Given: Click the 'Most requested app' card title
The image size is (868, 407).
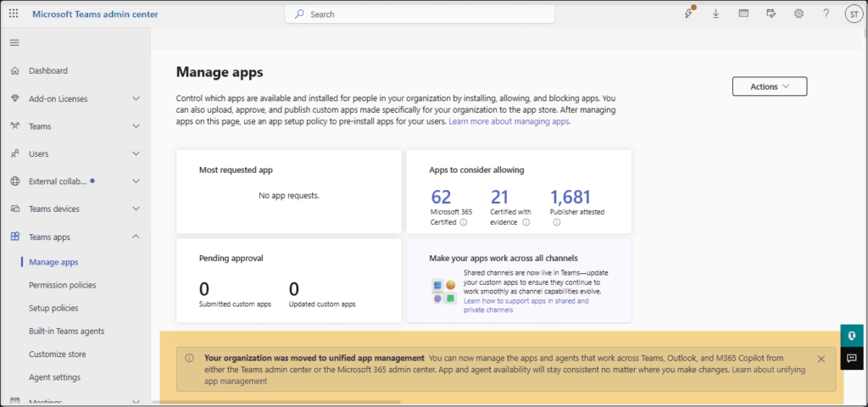Looking at the screenshot, I should [x=236, y=170].
